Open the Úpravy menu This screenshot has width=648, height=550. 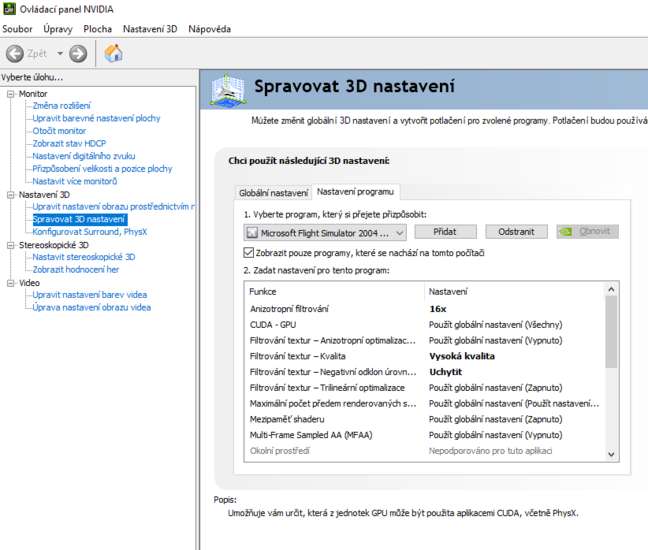coord(58,29)
